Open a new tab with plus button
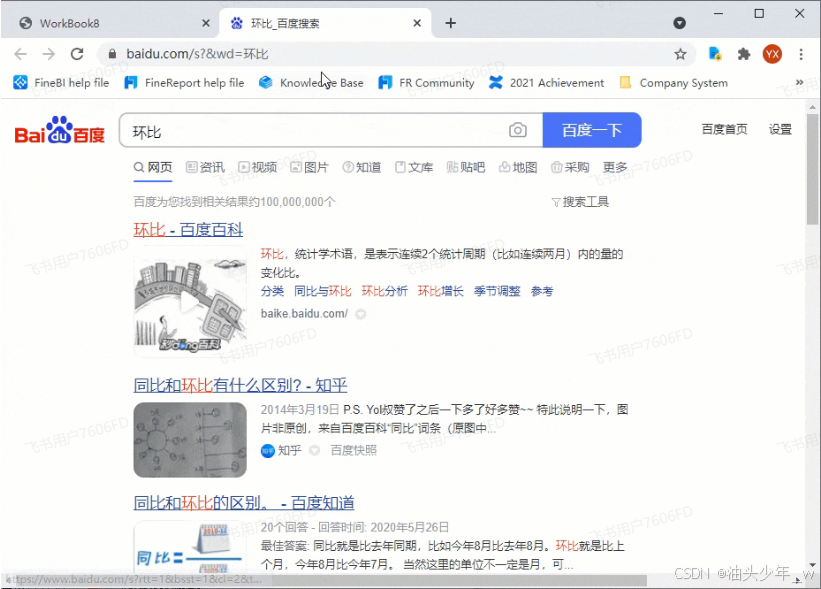Viewport: 821px width, 589px height. 451,23
